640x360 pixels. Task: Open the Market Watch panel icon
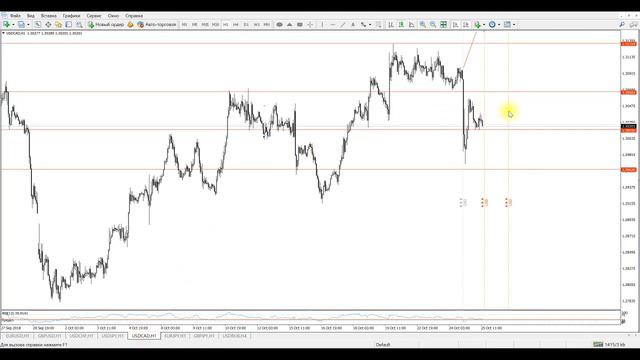(x=38, y=24)
